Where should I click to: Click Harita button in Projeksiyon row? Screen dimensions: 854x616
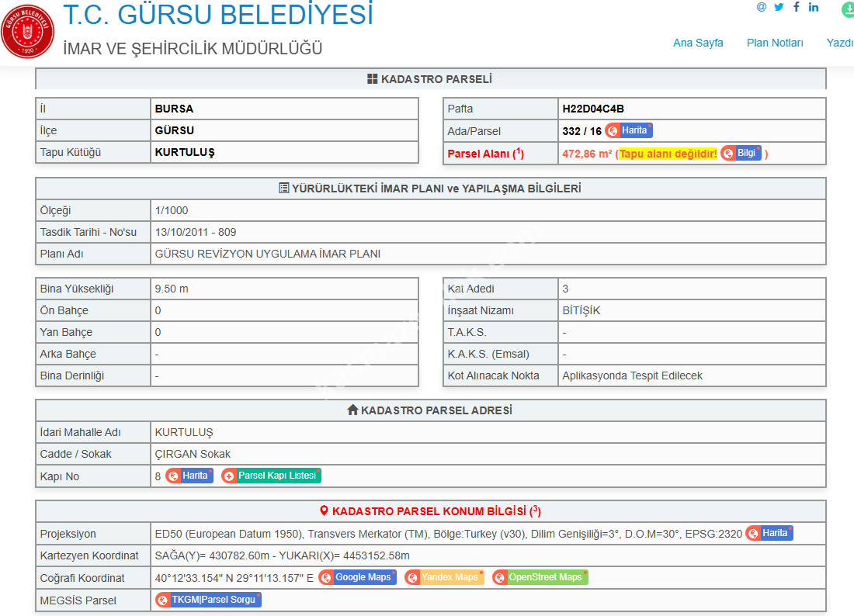click(x=769, y=534)
